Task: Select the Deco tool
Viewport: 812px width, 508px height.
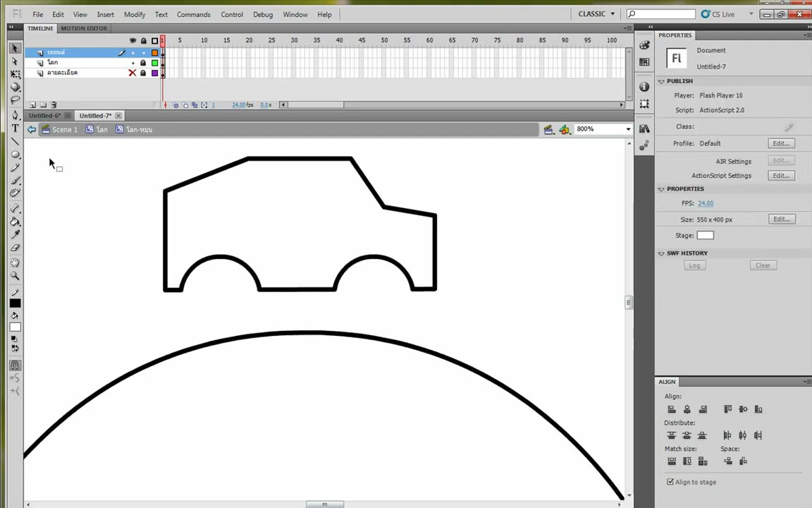Action: (x=15, y=193)
